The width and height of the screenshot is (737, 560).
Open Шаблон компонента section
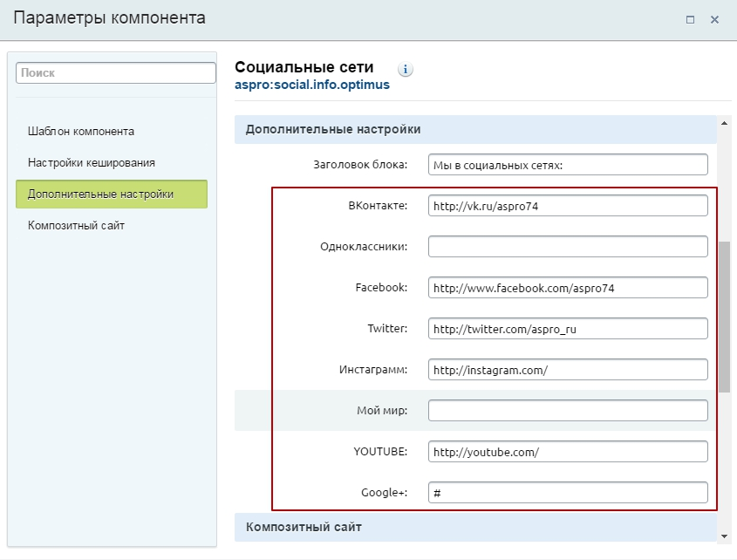coord(81,132)
